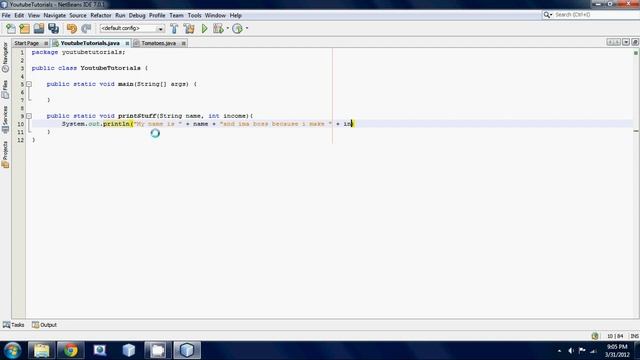Close the YoutubeTutorials.java tab
The height and width of the screenshot is (360, 640).
click(x=127, y=43)
